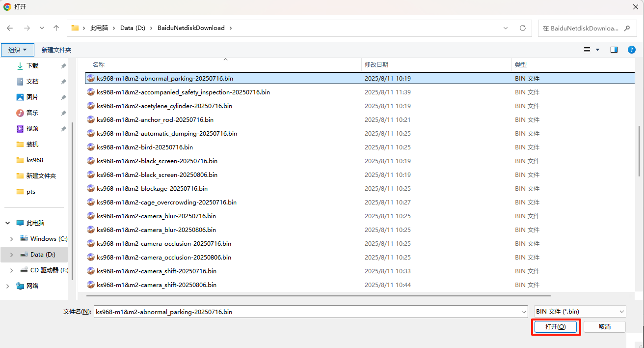Click the camera_occlusion-20250716.bin file icon
Image resolution: width=644 pixels, height=348 pixels.
pyautogui.click(x=91, y=243)
